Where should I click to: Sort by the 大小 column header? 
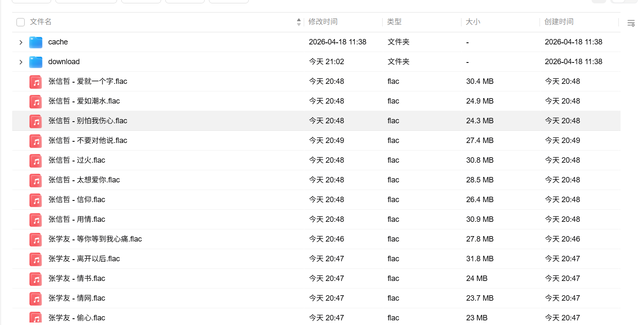[x=473, y=22]
